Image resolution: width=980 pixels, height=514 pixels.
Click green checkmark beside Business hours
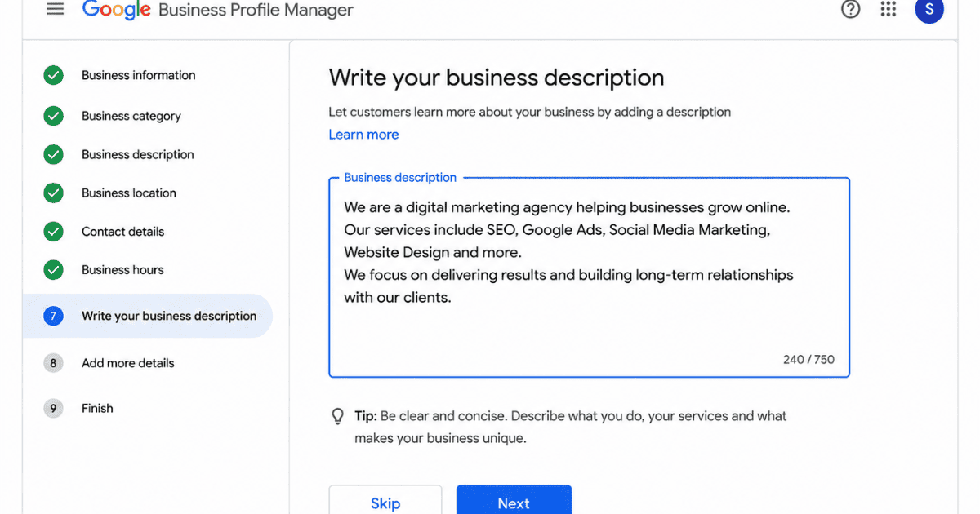tap(53, 270)
